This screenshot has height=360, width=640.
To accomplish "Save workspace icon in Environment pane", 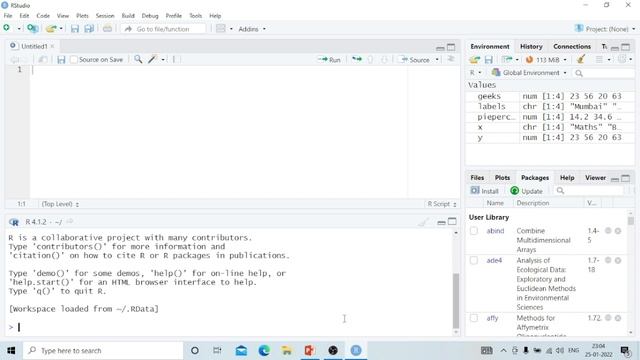I will (489, 60).
